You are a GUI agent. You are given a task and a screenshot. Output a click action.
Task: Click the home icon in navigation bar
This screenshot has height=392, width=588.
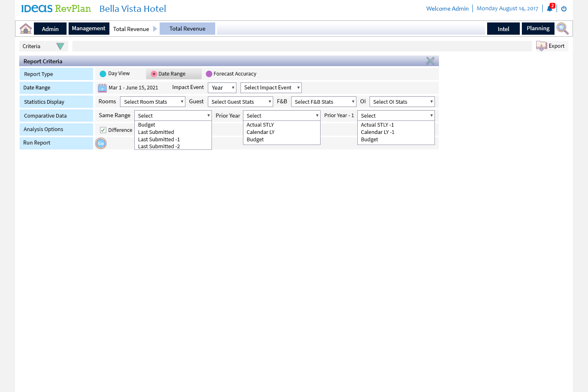(26, 29)
